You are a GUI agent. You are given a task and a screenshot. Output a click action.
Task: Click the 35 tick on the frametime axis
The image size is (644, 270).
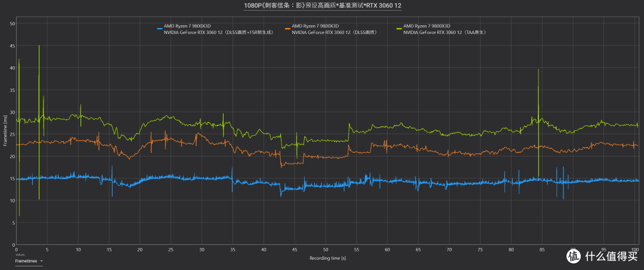13,90
